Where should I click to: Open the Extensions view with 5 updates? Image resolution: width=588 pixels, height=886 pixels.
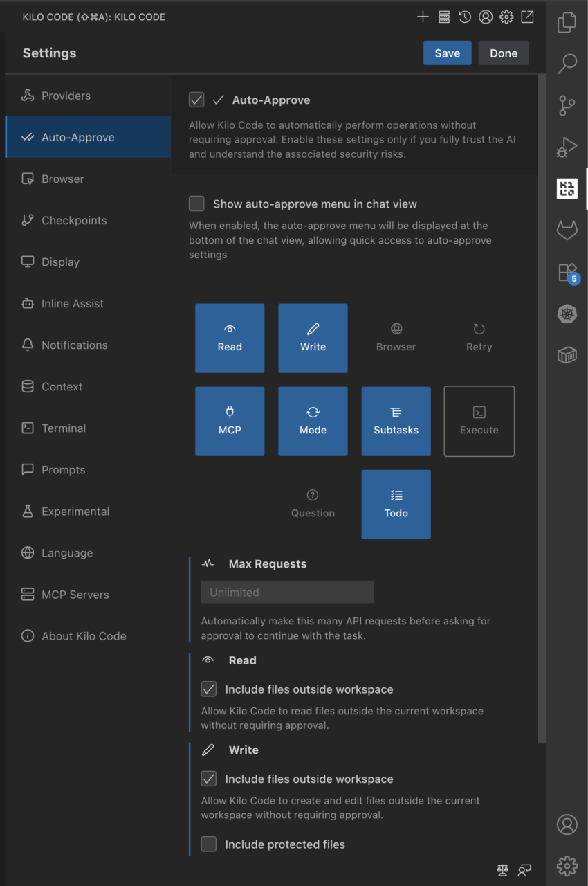click(x=567, y=272)
